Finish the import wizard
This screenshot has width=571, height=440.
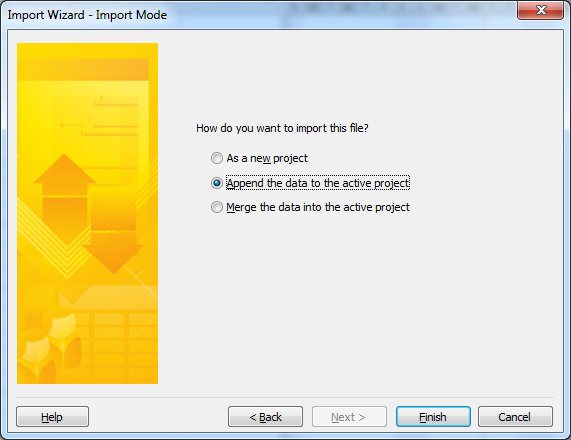pyautogui.click(x=433, y=417)
